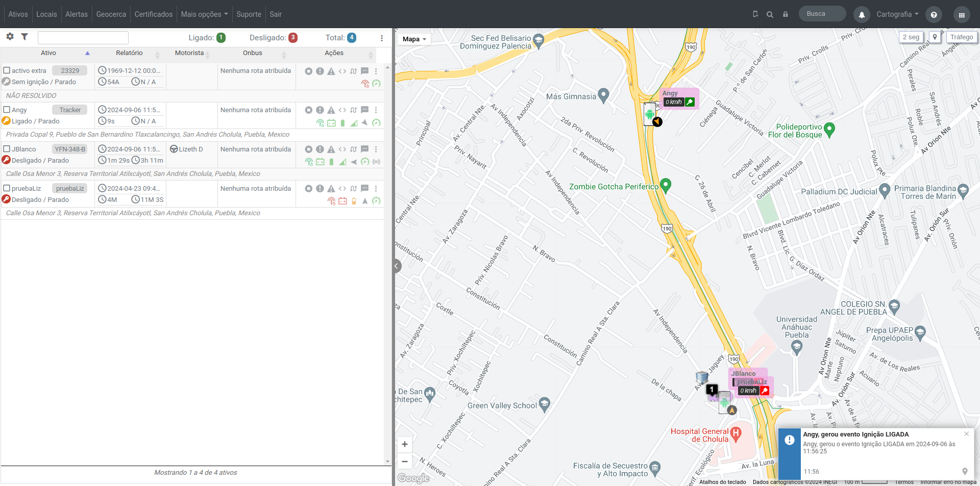Select the JBlanco asset checkbox

click(x=7, y=149)
